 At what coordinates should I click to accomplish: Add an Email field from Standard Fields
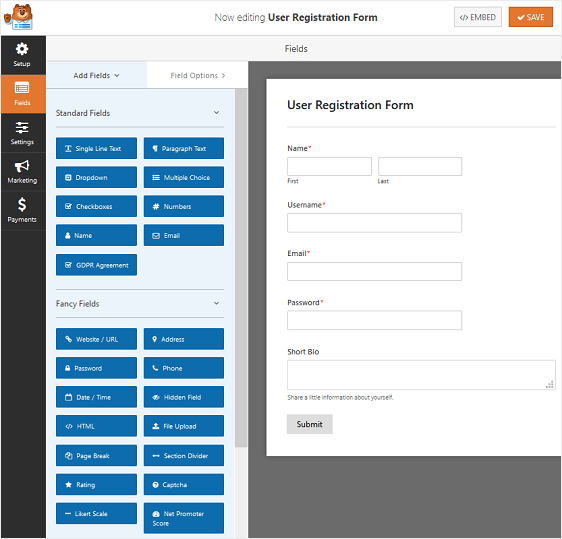click(184, 235)
